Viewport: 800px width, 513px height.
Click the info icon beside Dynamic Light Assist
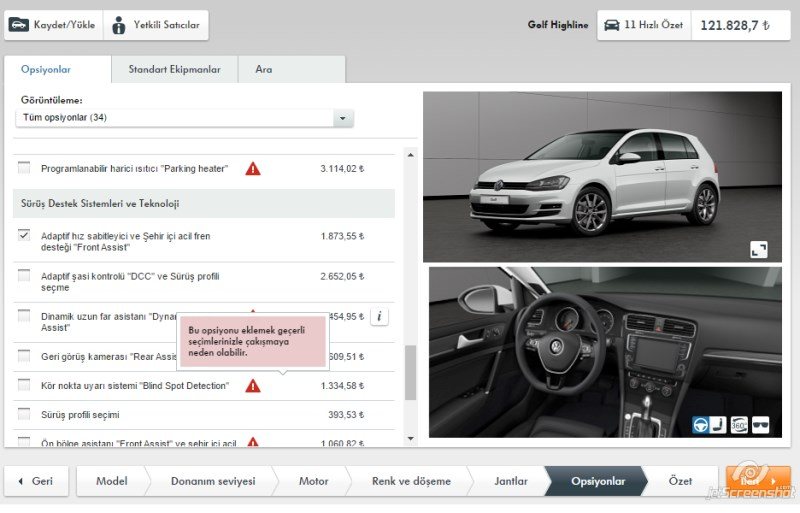coord(379,317)
